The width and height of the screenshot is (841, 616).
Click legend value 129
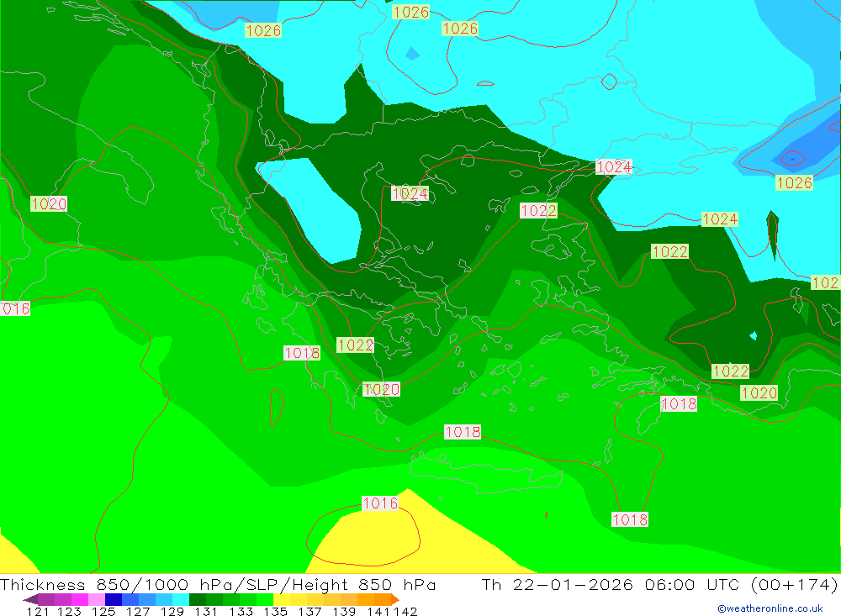coord(172,612)
